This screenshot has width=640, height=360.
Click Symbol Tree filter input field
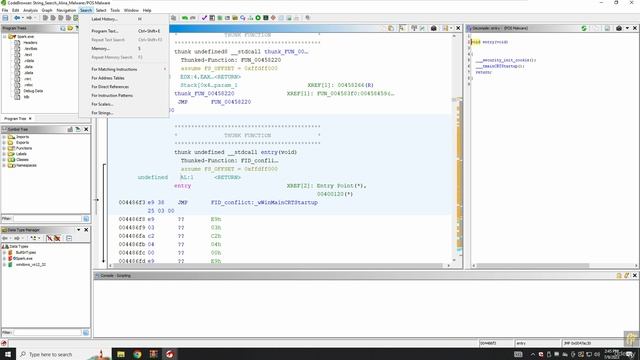tap(47, 219)
